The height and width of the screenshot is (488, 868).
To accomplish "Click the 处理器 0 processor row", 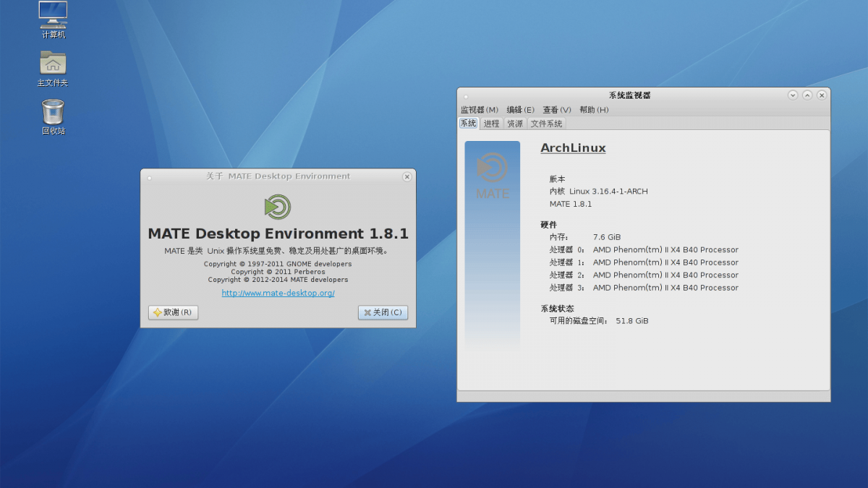I will [644, 250].
